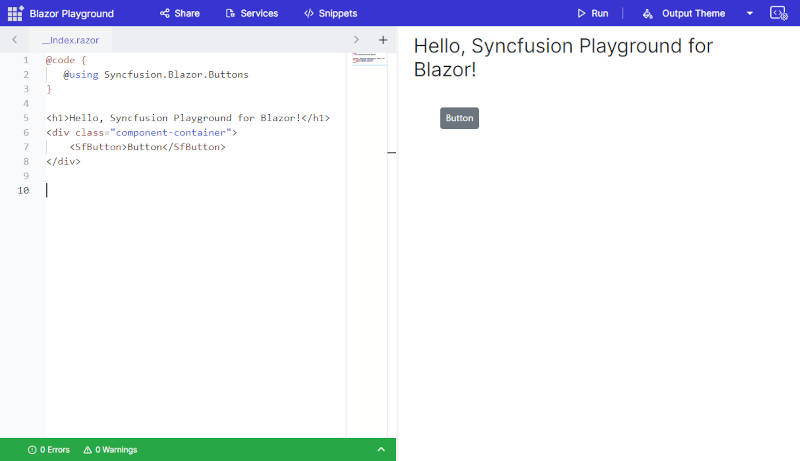Click the Blazor Playground title
The image size is (800, 461).
coord(71,14)
